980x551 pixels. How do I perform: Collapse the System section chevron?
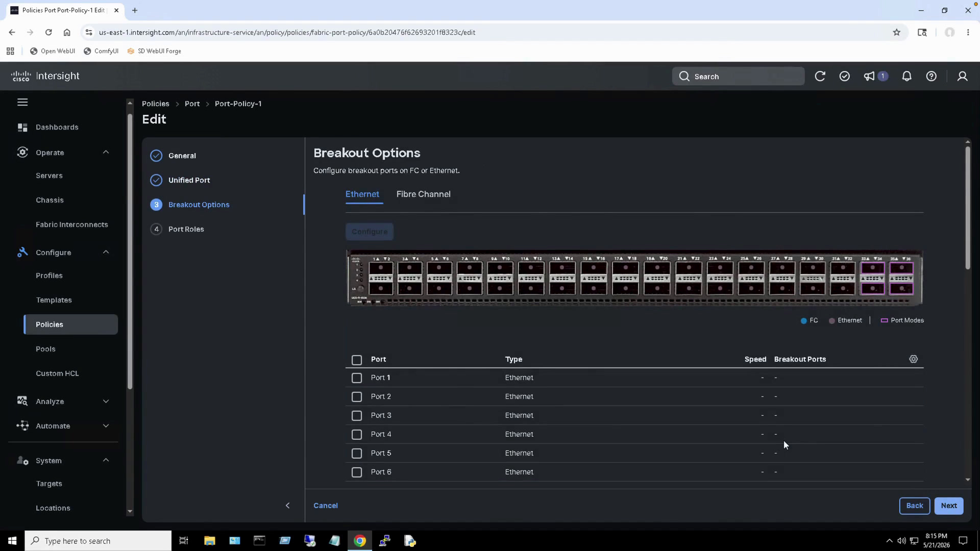click(106, 460)
